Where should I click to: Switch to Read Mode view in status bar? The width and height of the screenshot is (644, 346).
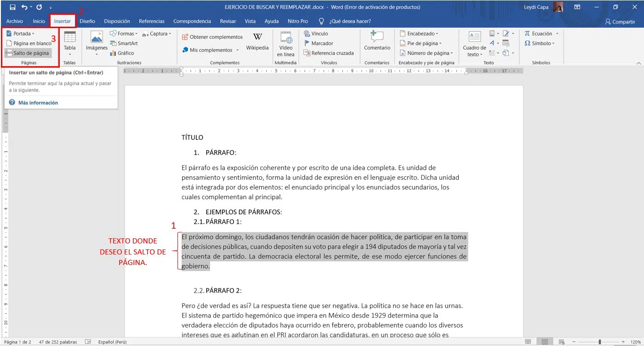[528, 341]
